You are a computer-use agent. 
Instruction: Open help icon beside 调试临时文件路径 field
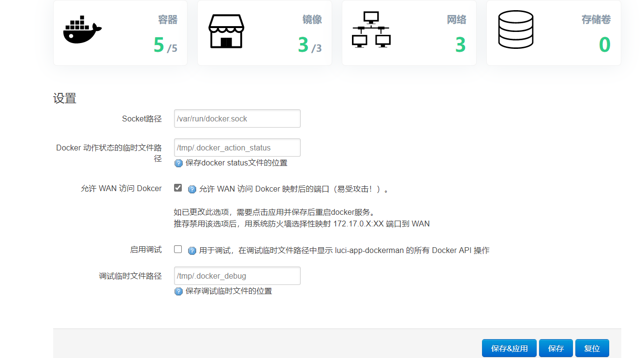[x=178, y=291]
